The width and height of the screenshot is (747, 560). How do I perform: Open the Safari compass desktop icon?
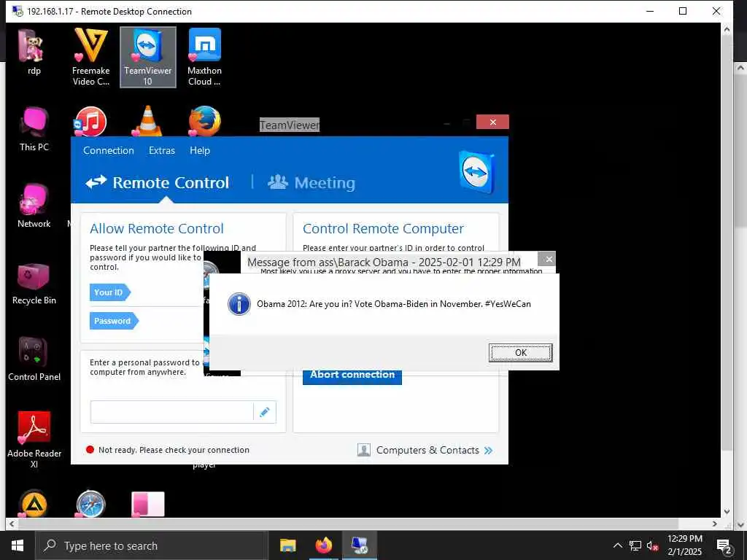(x=90, y=504)
